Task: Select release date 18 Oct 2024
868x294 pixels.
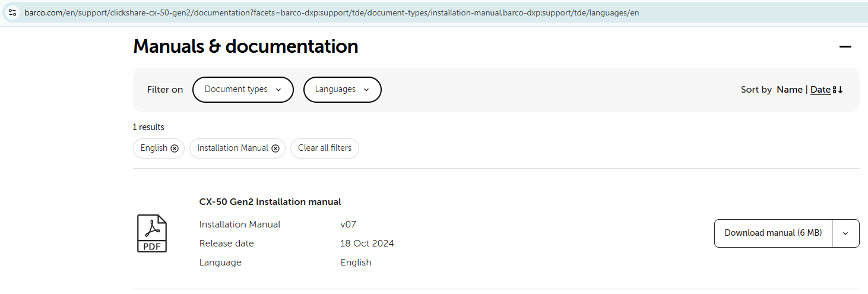Action: 368,244
